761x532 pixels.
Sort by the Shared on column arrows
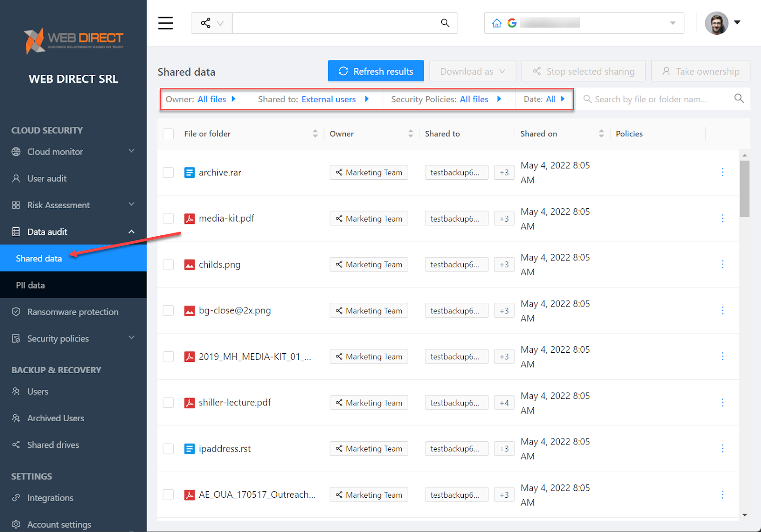(x=601, y=134)
